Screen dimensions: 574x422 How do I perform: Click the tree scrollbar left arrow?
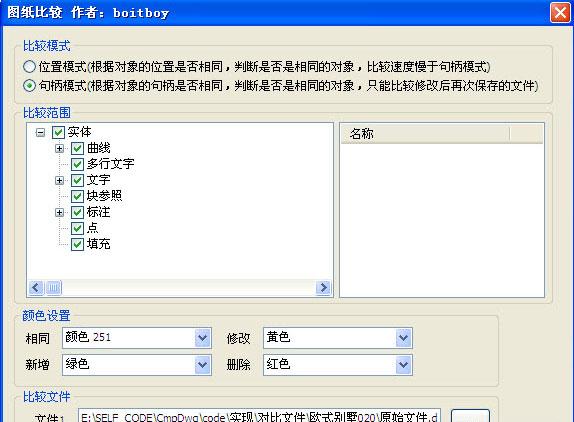point(36,288)
